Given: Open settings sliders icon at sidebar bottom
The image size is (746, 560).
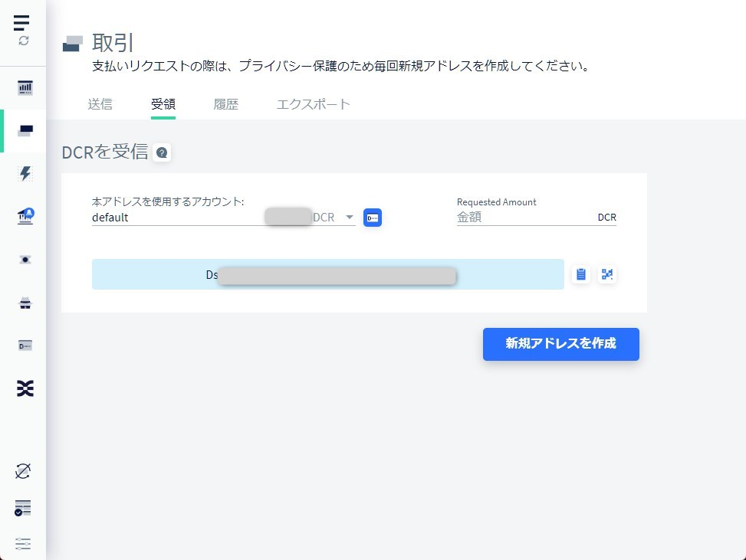Looking at the screenshot, I should tap(23, 544).
